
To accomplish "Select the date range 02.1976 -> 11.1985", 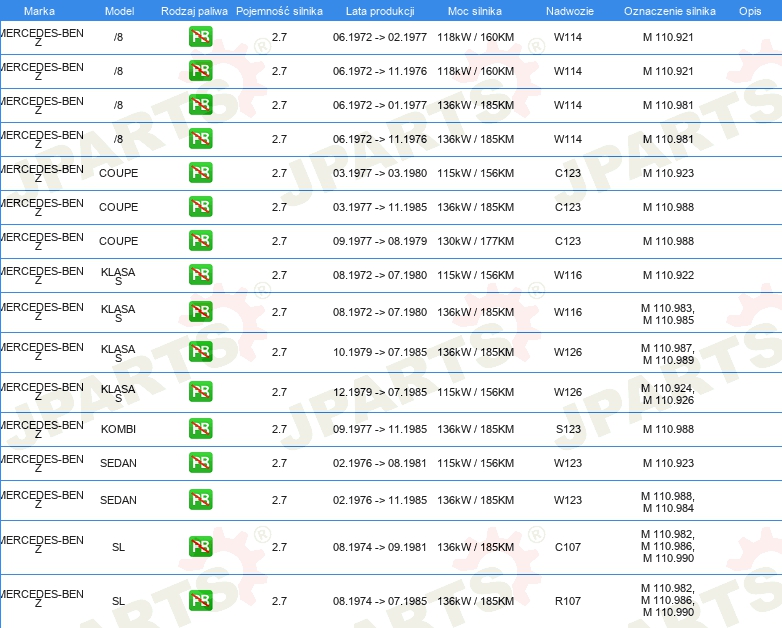I will pyautogui.click(x=380, y=500).
